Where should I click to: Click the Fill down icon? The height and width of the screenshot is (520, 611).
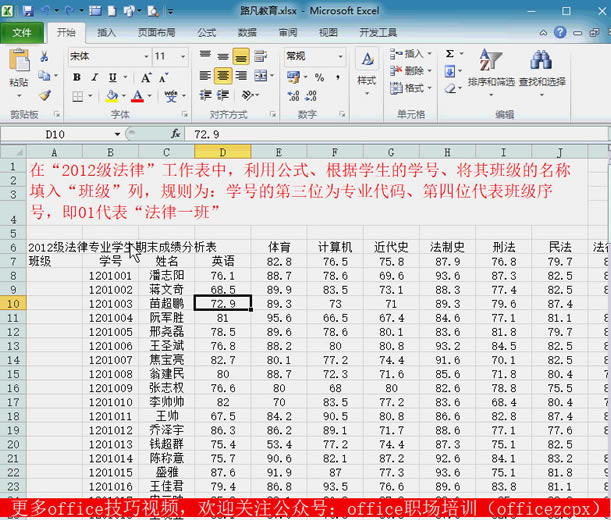click(x=450, y=71)
